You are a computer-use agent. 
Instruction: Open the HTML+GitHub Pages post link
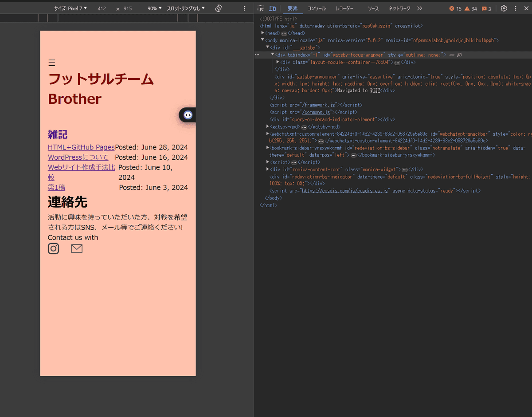pos(81,147)
